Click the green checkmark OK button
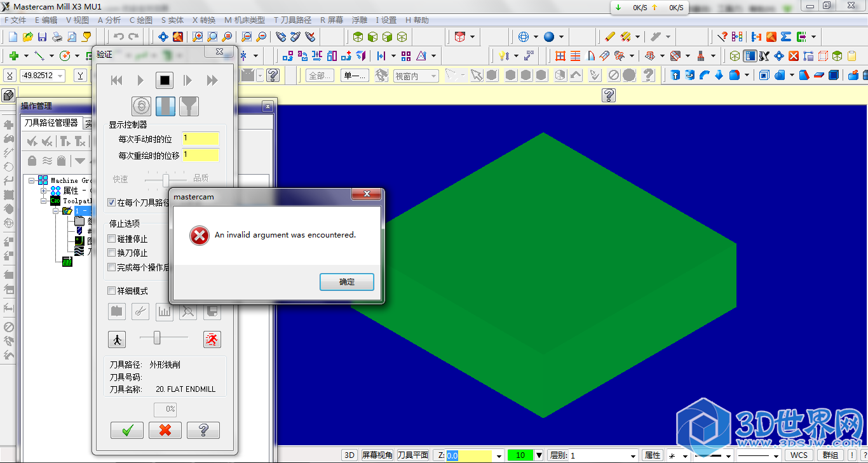Viewport: 868px width, 463px height. (127, 430)
